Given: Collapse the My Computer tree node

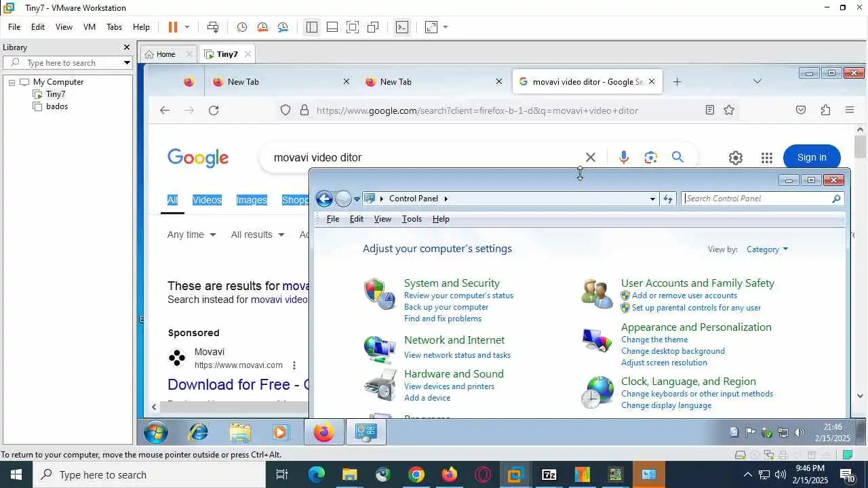Looking at the screenshot, I should (x=12, y=82).
